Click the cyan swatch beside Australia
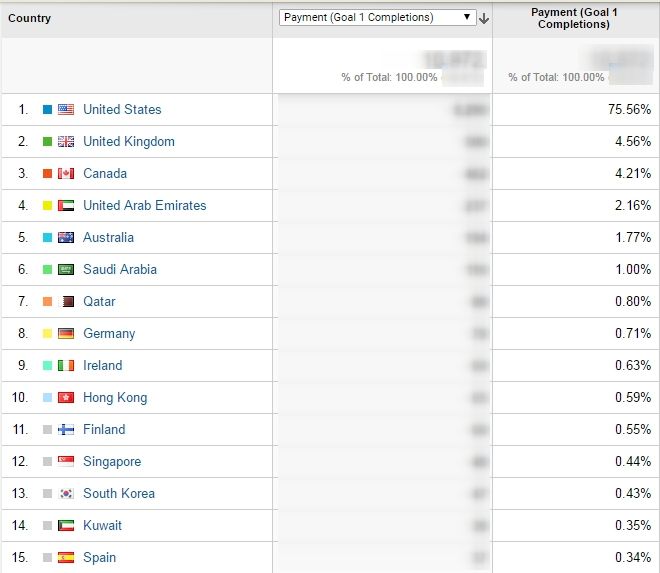 point(48,237)
